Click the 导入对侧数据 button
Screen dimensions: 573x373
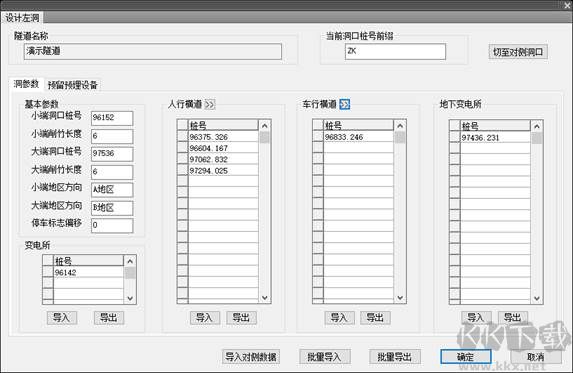click(251, 357)
